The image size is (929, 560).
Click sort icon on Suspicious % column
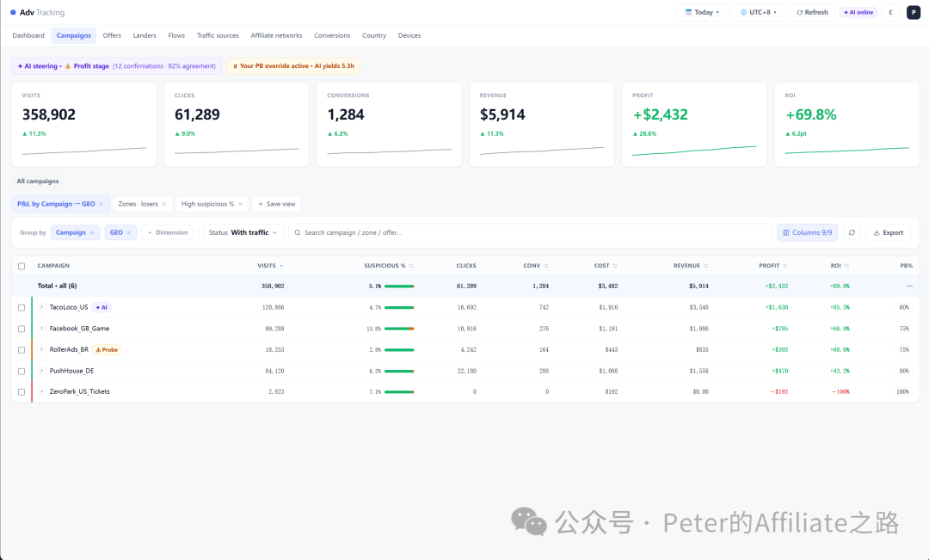(411, 266)
